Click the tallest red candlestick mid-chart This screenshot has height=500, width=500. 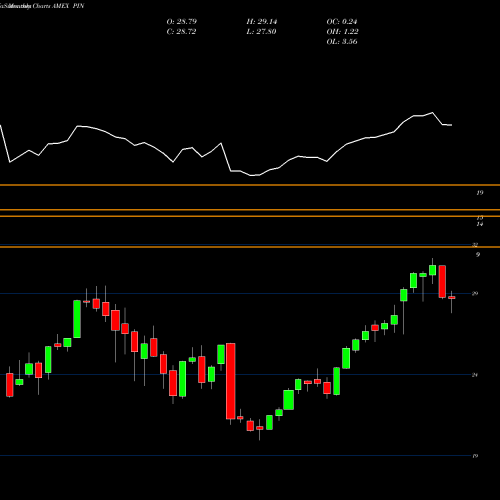231,381
